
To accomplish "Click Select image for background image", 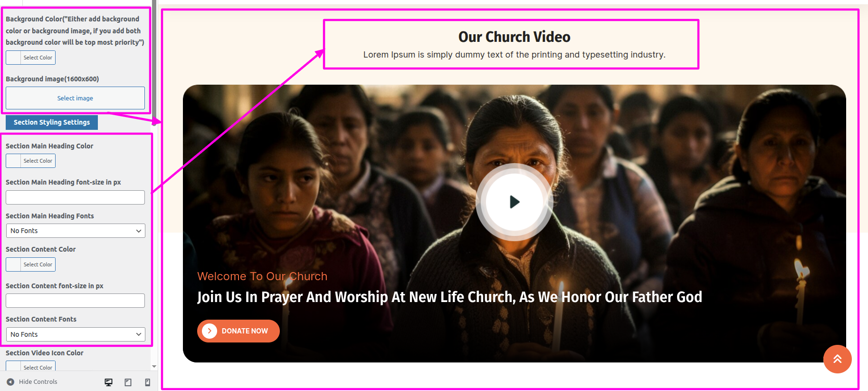I will [x=76, y=98].
